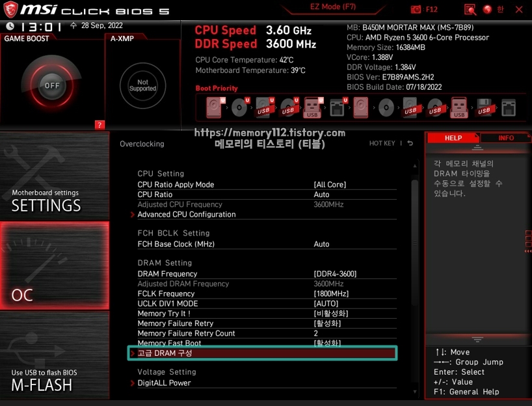Viewport: 532px width, 406px height.
Task: Select FCH Base Clock (MHz) Auto field
Action: (321, 244)
